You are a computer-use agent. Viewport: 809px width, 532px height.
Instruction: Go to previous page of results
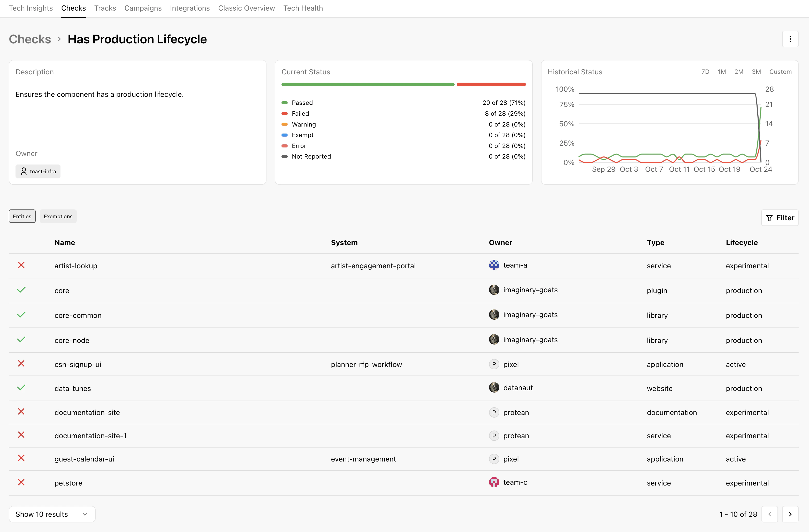(769, 514)
